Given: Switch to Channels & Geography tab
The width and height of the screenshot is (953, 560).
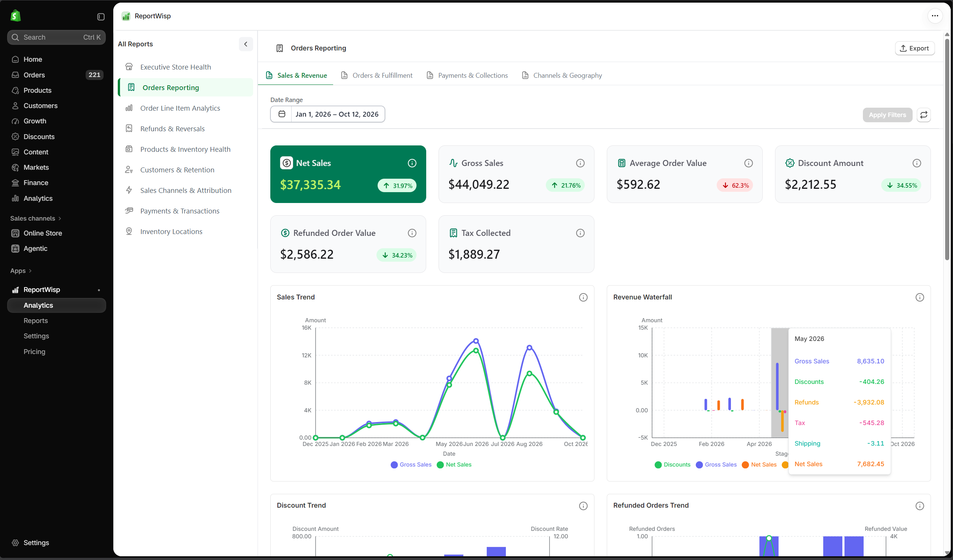Looking at the screenshot, I should (x=562, y=75).
